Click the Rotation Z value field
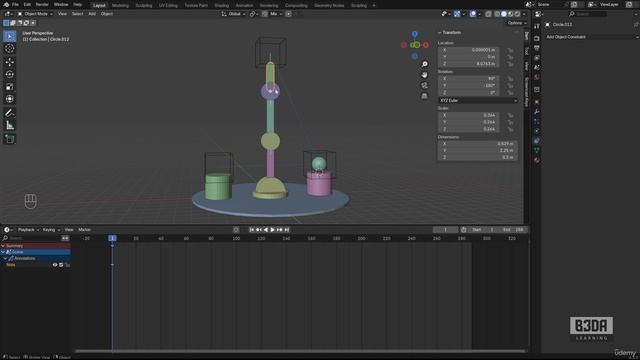 click(469, 93)
